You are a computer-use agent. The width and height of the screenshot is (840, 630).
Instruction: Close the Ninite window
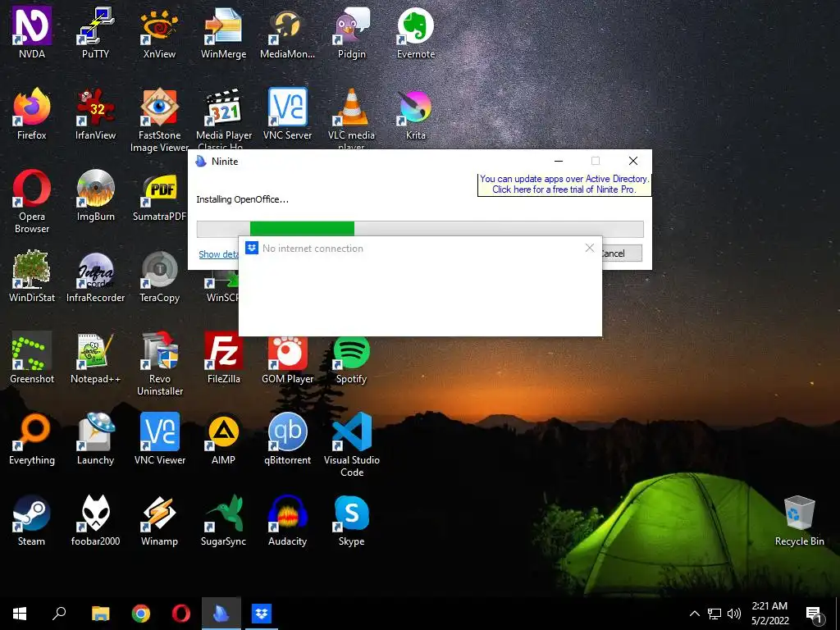click(633, 161)
